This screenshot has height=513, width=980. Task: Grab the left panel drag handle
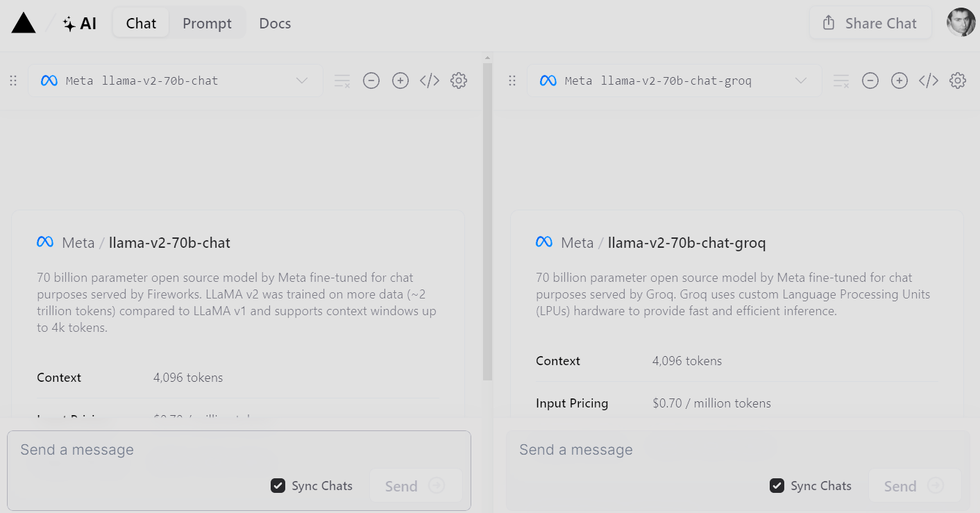[13, 81]
